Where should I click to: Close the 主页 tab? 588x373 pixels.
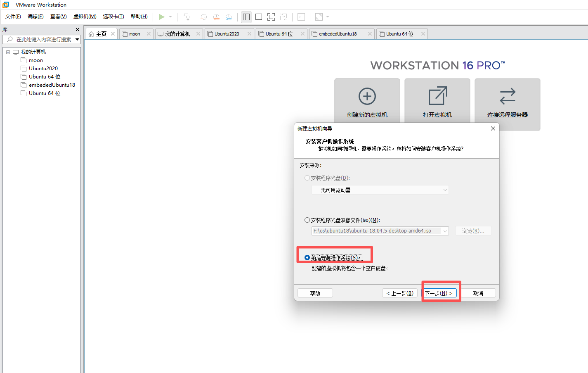113,34
